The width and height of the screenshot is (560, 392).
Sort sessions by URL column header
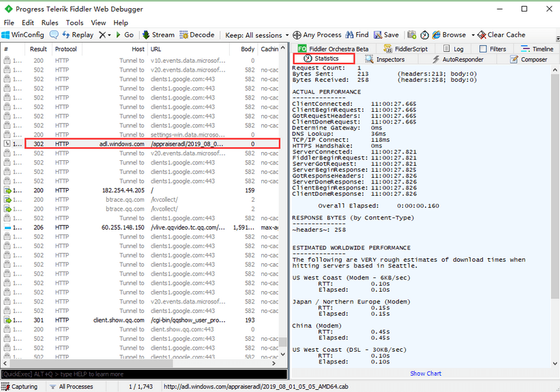click(x=188, y=49)
